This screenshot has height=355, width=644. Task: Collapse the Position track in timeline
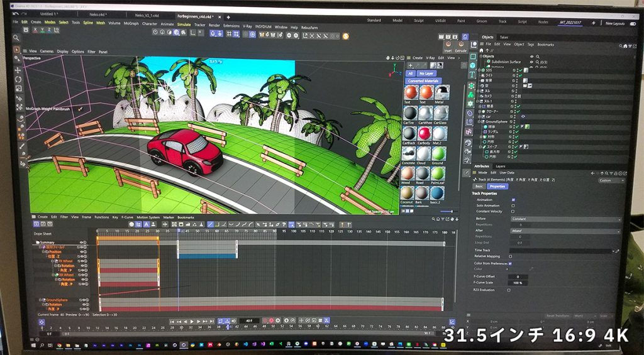44,252
